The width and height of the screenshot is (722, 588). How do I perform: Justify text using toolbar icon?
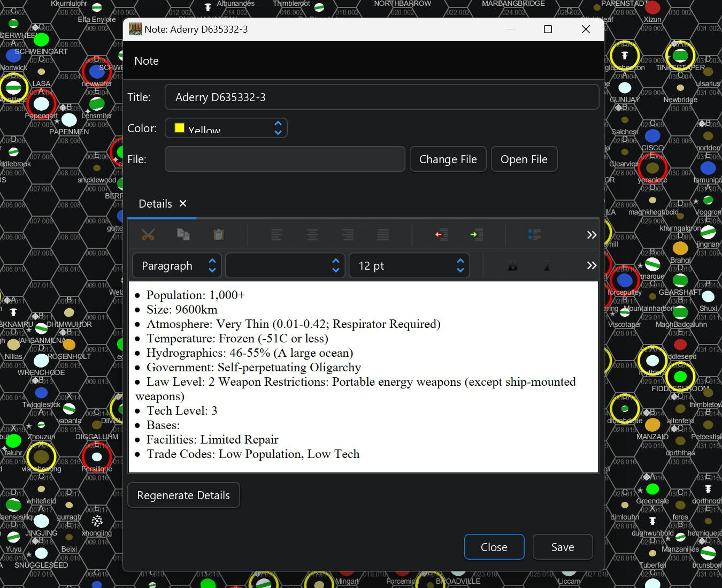[x=383, y=234]
